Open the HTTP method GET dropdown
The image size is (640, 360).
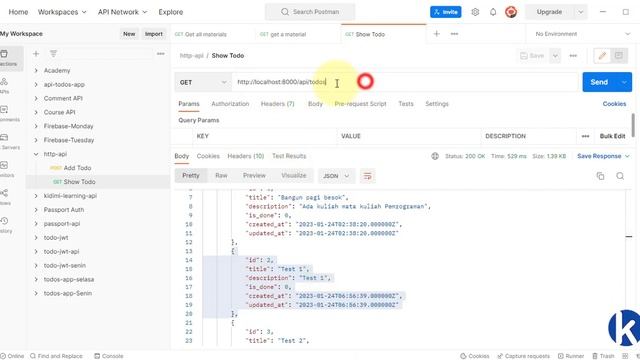[203, 82]
